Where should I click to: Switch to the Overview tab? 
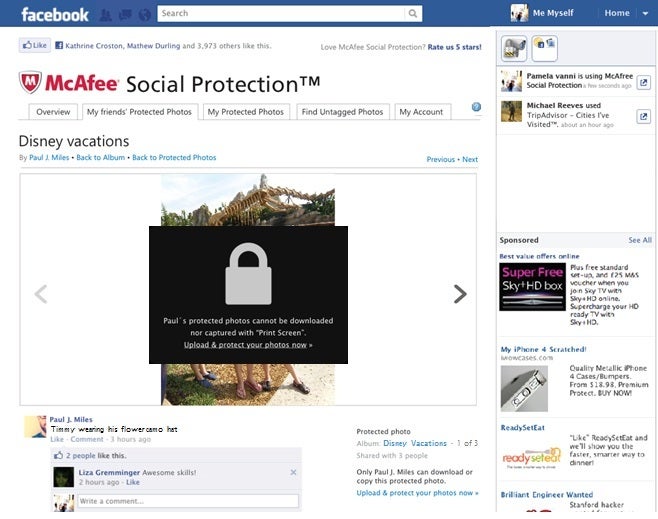(53, 112)
